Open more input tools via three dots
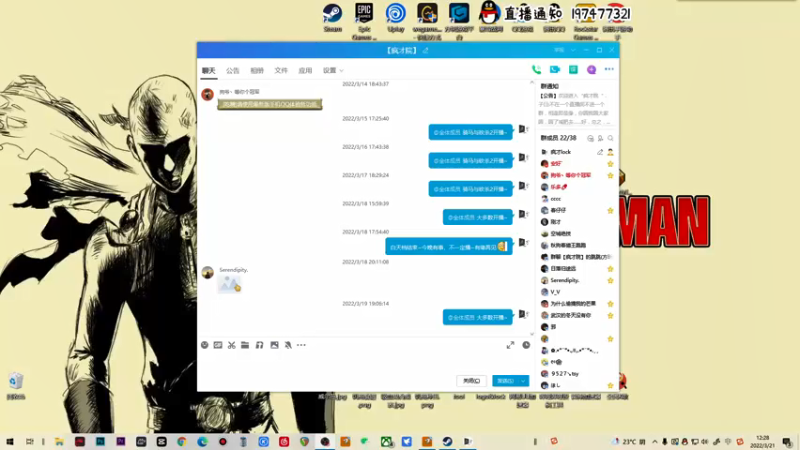 pyautogui.click(x=302, y=345)
